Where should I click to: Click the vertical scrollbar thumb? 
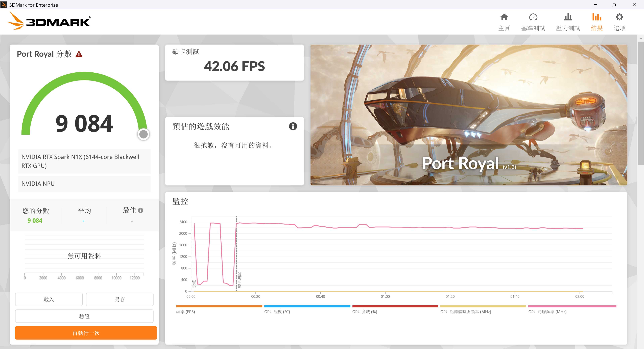[641, 103]
